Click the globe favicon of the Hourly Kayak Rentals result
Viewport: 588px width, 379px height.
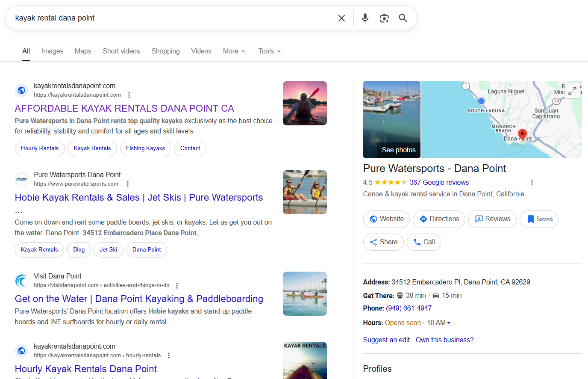[x=21, y=351]
